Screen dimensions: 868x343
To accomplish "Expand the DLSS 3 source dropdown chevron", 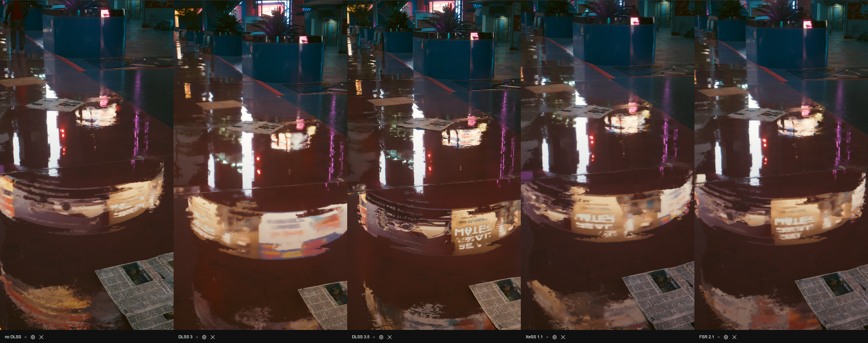I will [197, 337].
